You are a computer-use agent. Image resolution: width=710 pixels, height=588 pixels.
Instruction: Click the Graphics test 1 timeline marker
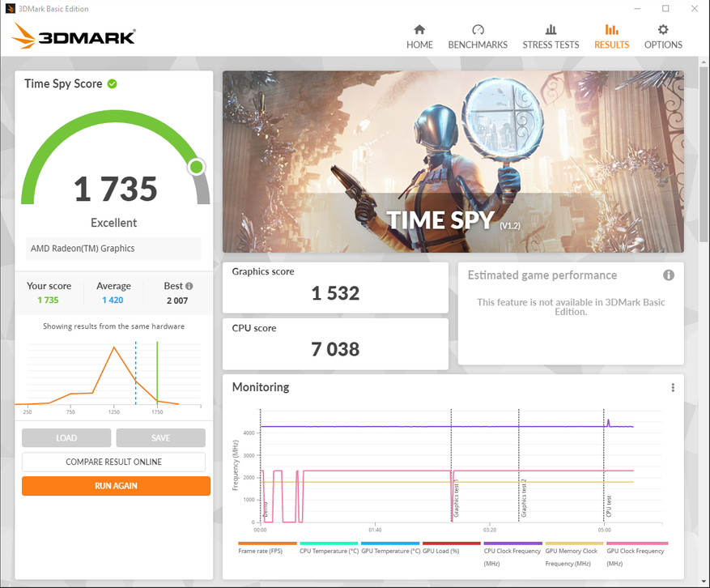(x=456, y=499)
